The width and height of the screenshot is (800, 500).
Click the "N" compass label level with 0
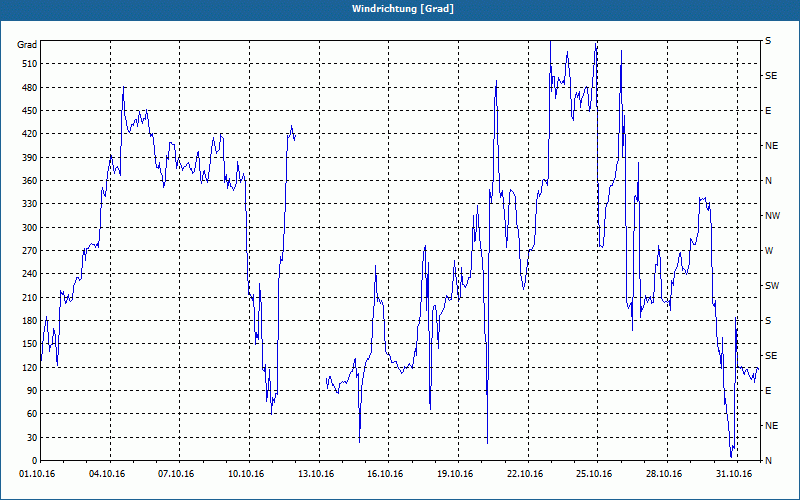pyautogui.click(x=768, y=461)
